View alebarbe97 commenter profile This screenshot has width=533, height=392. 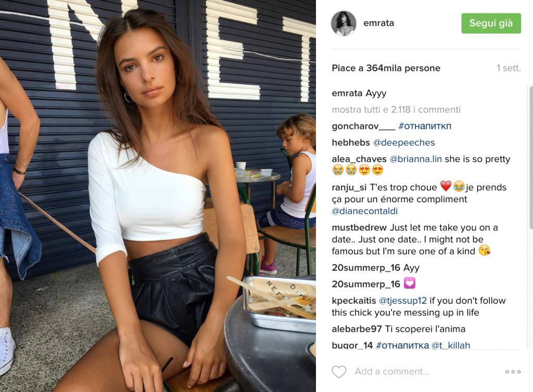(357, 329)
